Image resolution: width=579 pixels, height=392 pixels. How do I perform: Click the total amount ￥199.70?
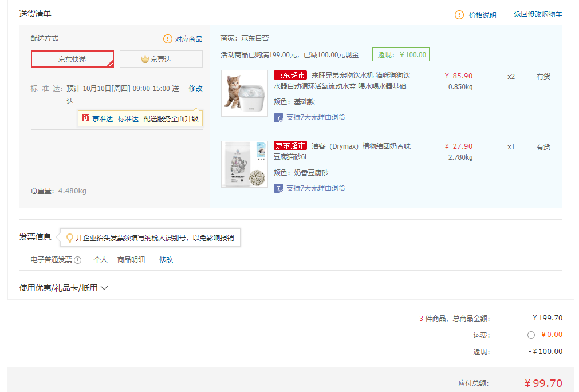tap(548, 318)
